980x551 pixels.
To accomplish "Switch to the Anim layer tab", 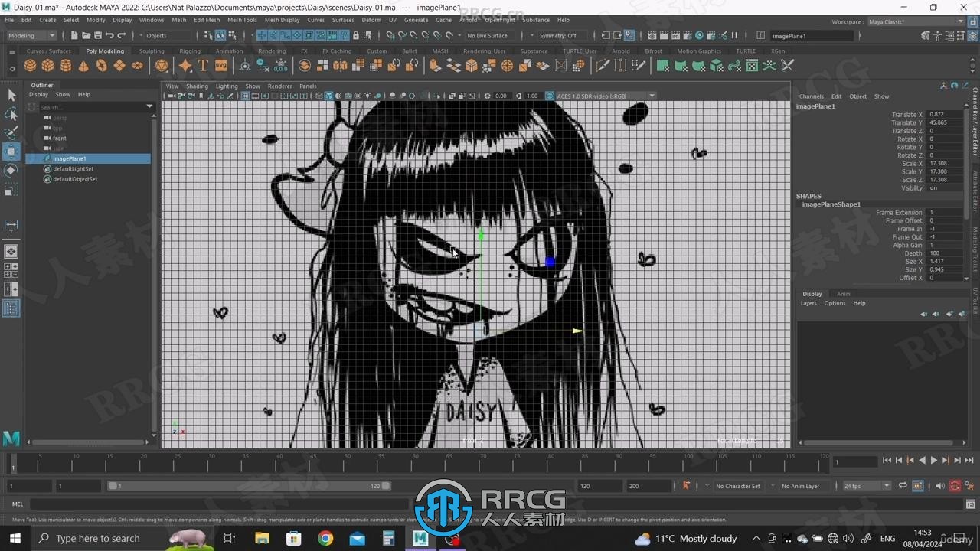I will [x=843, y=294].
